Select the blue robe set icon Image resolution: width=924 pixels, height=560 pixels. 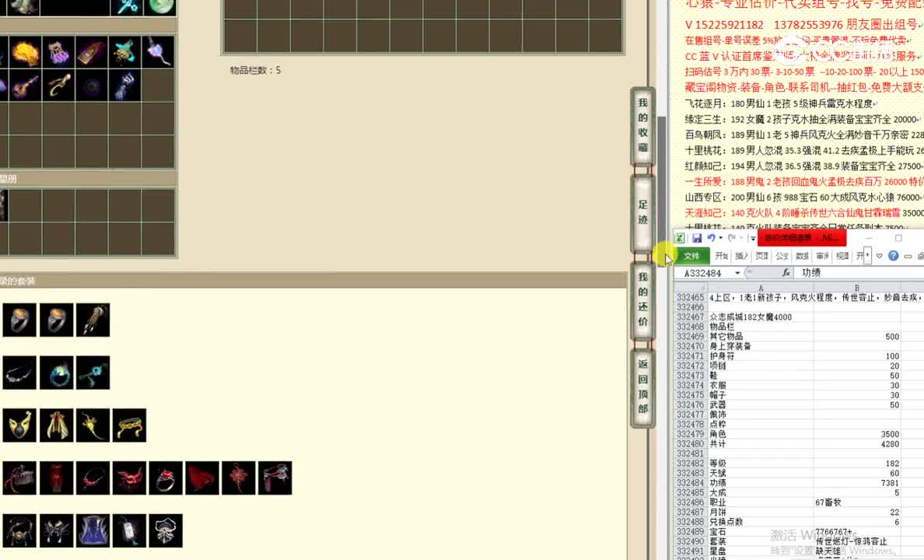(x=93, y=530)
